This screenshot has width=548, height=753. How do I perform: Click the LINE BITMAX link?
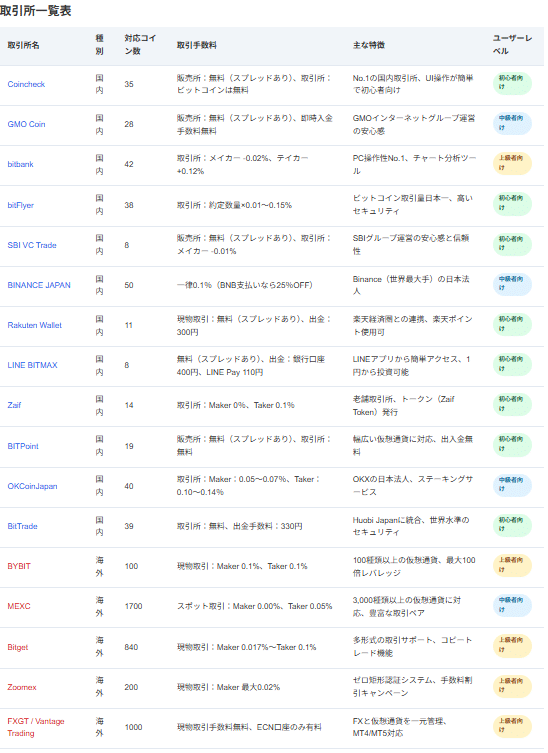tap(32, 365)
